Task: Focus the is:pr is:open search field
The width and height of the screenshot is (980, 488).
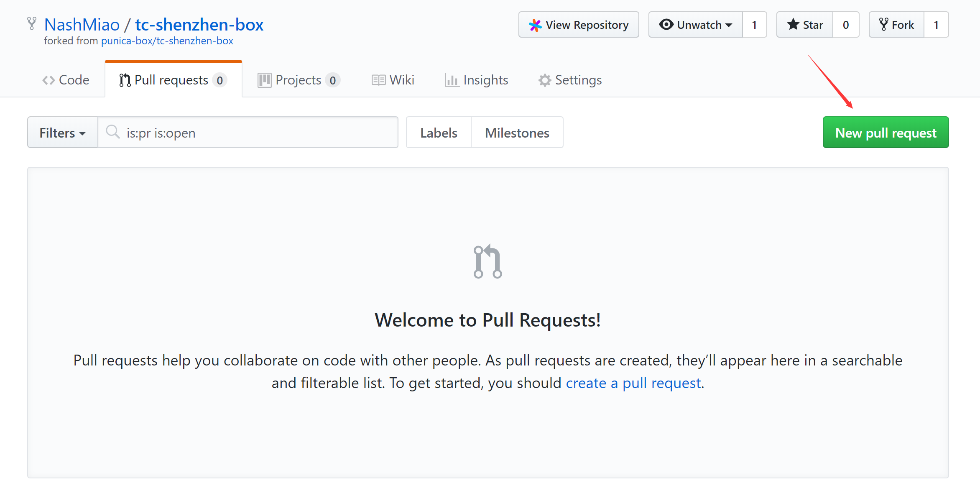Action: click(x=259, y=133)
